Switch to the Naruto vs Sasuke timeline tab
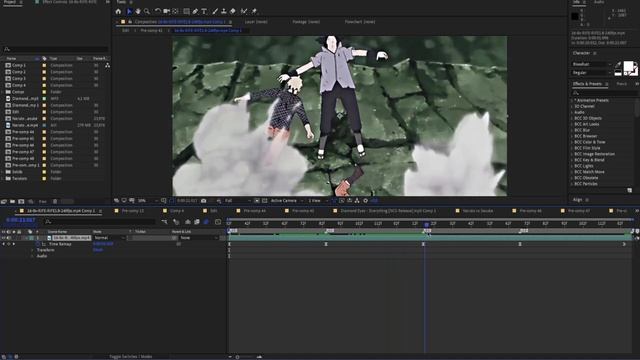This screenshot has width=640, height=360. [x=478, y=211]
